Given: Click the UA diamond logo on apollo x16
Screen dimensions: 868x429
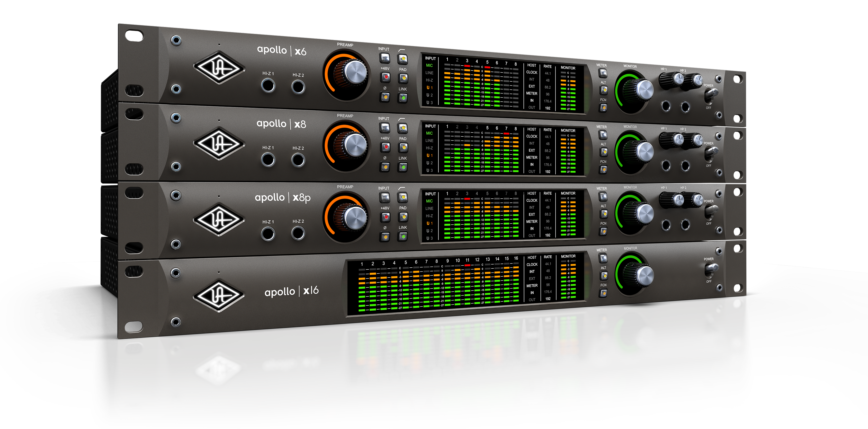Looking at the screenshot, I should click(x=219, y=296).
